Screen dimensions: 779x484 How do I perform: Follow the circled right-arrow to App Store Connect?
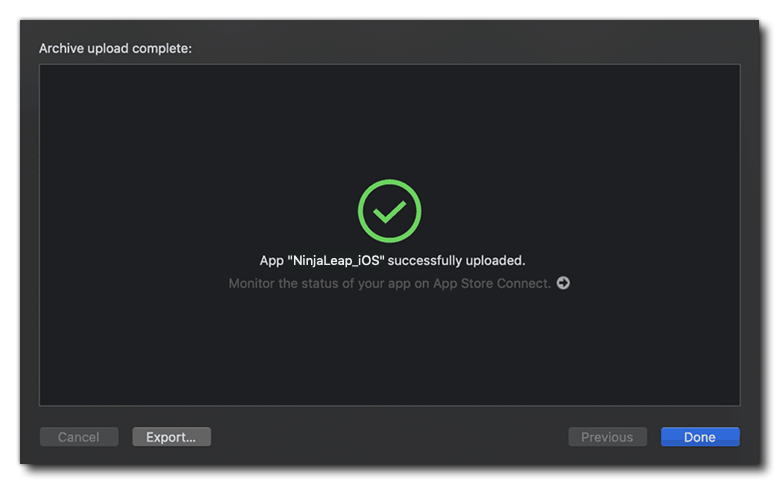pyautogui.click(x=563, y=283)
